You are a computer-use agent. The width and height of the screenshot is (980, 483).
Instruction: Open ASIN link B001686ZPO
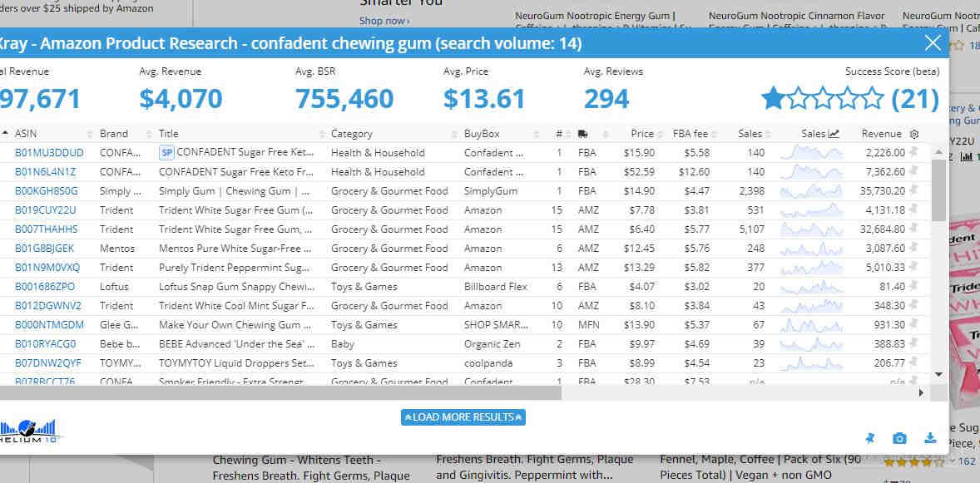(x=45, y=286)
